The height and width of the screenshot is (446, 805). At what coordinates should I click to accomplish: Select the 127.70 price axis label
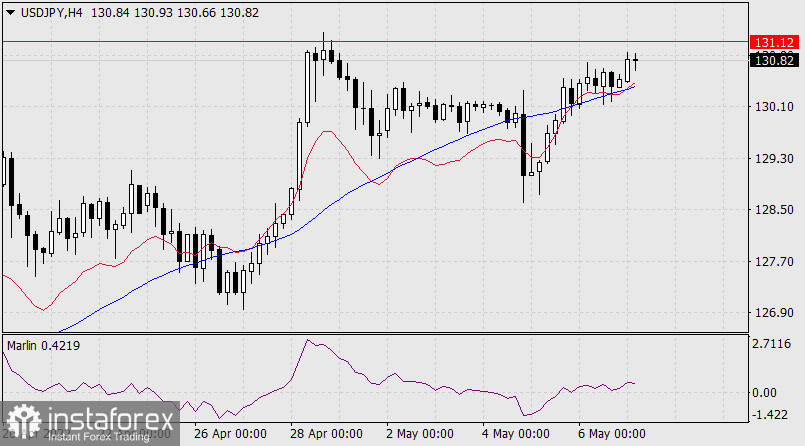pyautogui.click(x=774, y=262)
